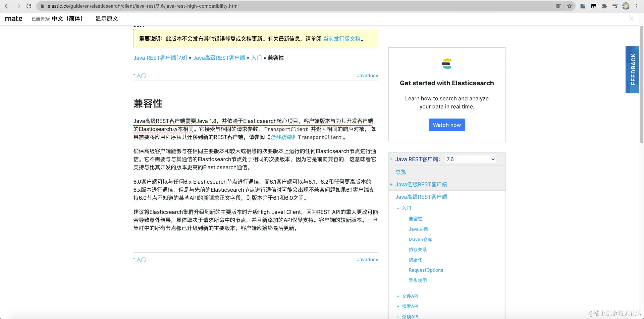Screen dimensions: 644x319
Task: Open the 7.6 version dropdown
Action: [470, 159]
